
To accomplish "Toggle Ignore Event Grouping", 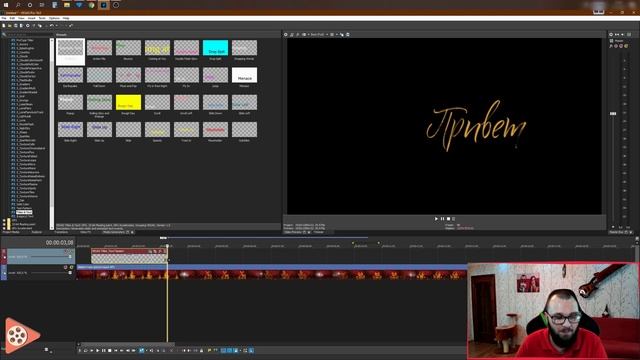I will tap(251, 350).
